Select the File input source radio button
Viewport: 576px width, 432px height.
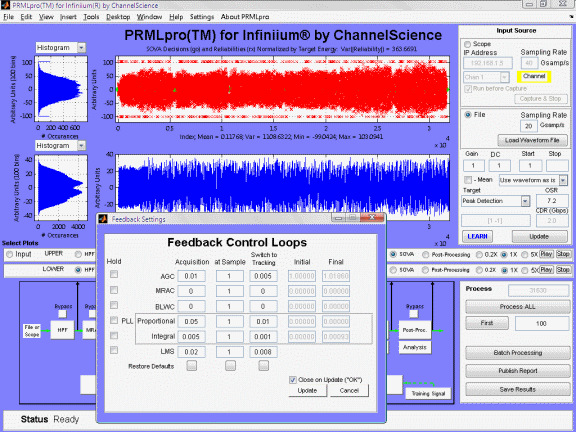coord(468,115)
